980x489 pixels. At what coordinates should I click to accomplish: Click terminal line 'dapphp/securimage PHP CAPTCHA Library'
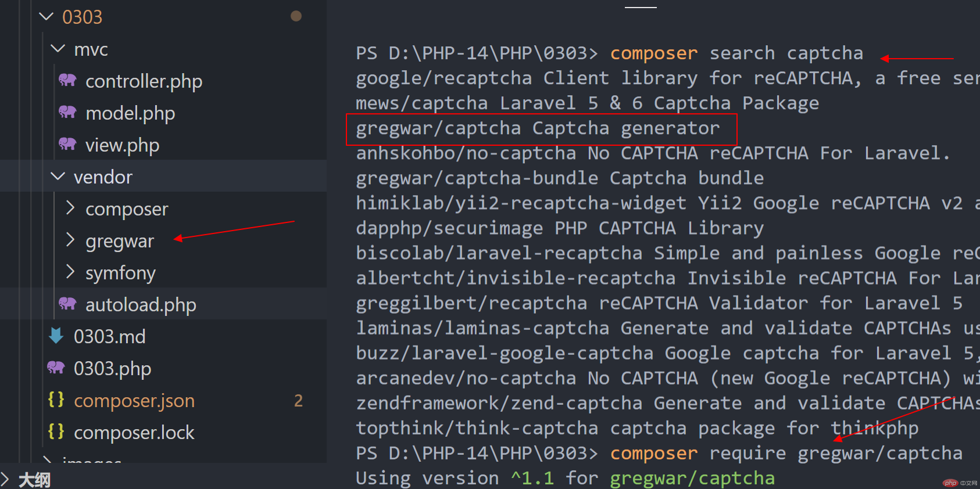tap(560, 228)
